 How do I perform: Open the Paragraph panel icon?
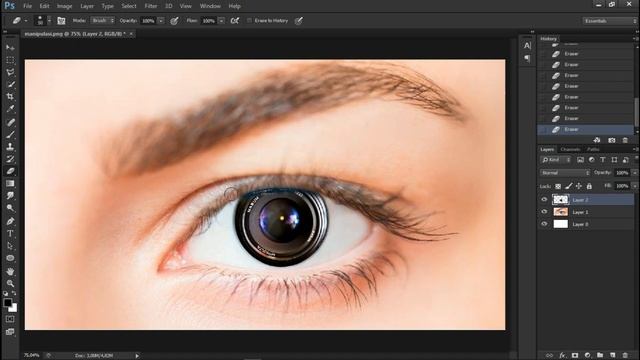(527, 59)
